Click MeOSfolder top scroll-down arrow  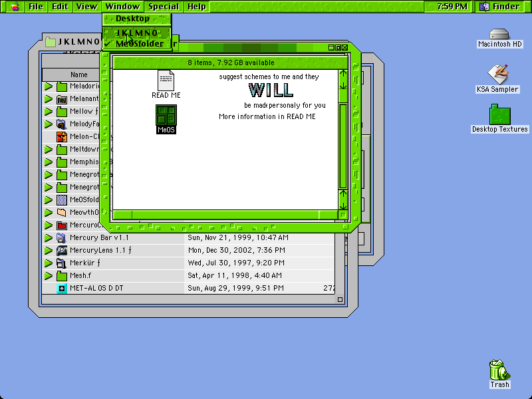point(343,85)
